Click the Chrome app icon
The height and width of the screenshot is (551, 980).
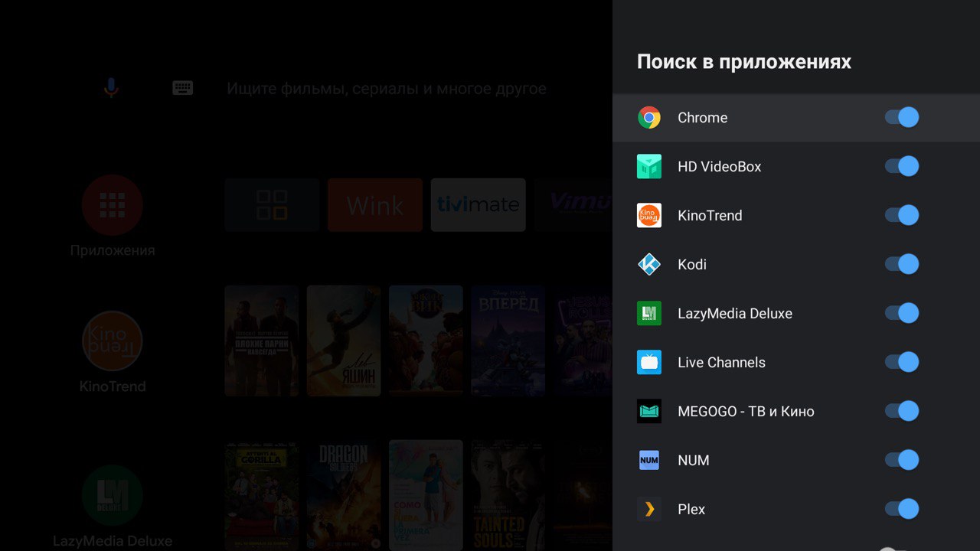pyautogui.click(x=649, y=118)
